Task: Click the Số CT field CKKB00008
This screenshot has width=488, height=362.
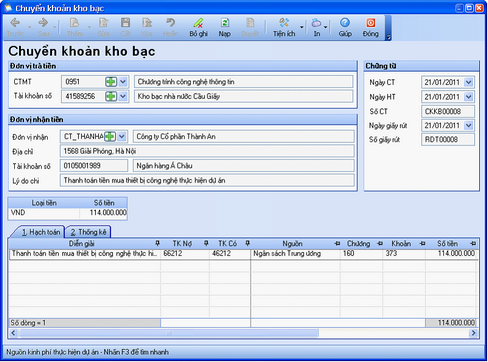Action: tap(448, 111)
